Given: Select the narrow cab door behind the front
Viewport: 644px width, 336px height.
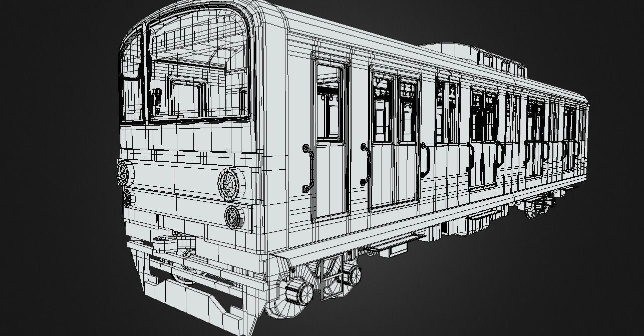Looking at the screenshot, I should tap(330, 137).
